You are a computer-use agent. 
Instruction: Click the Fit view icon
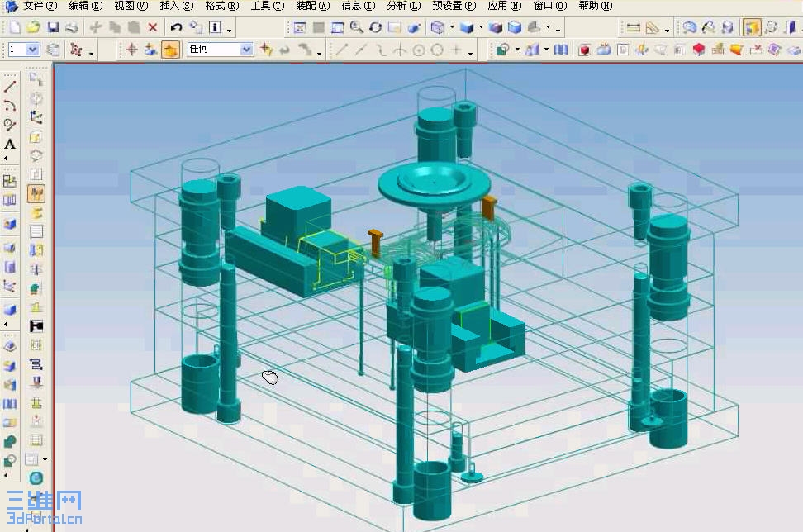click(300, 27)
